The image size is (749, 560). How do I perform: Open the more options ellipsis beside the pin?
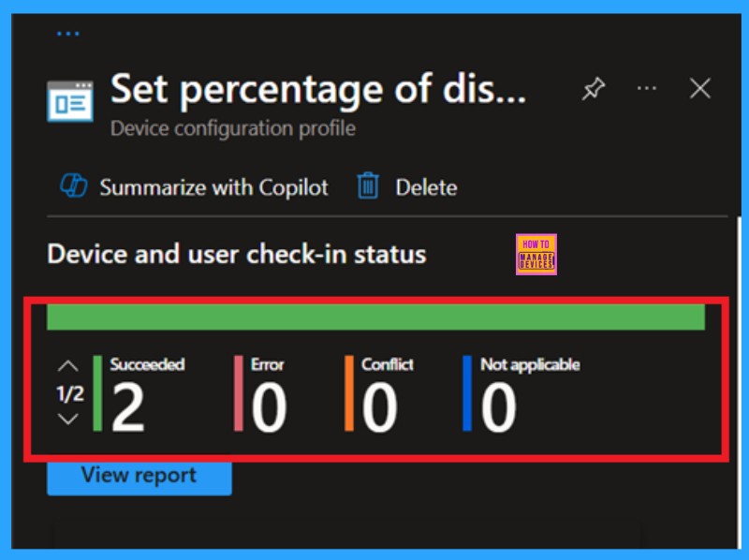(647, 88)
